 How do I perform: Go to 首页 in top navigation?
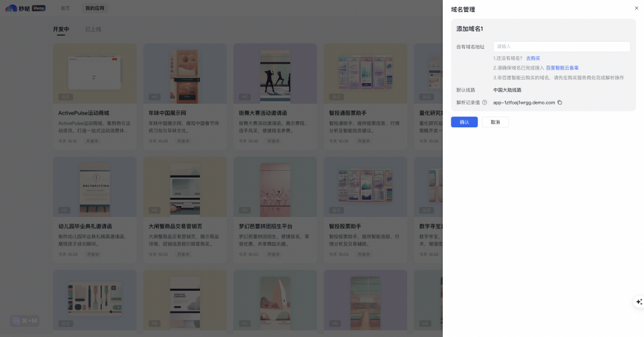(x=65, y=8)
